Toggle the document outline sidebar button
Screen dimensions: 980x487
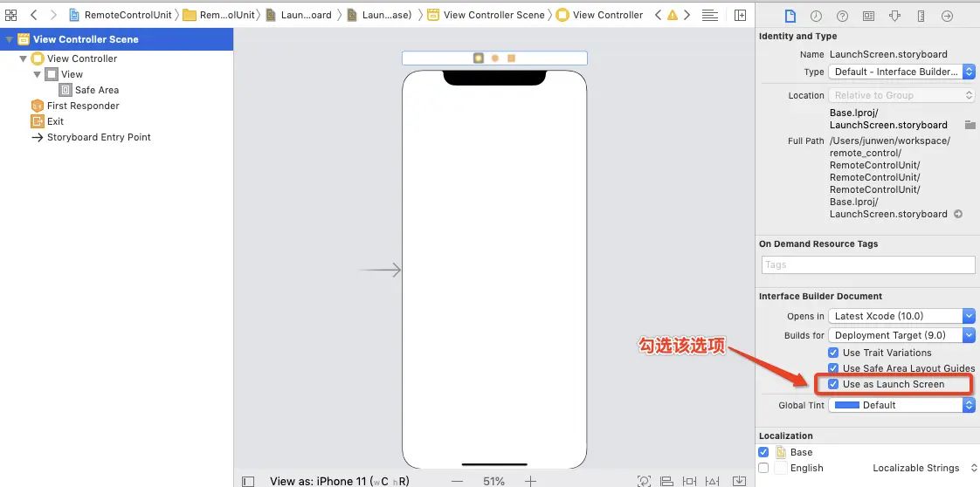(248, 482)
